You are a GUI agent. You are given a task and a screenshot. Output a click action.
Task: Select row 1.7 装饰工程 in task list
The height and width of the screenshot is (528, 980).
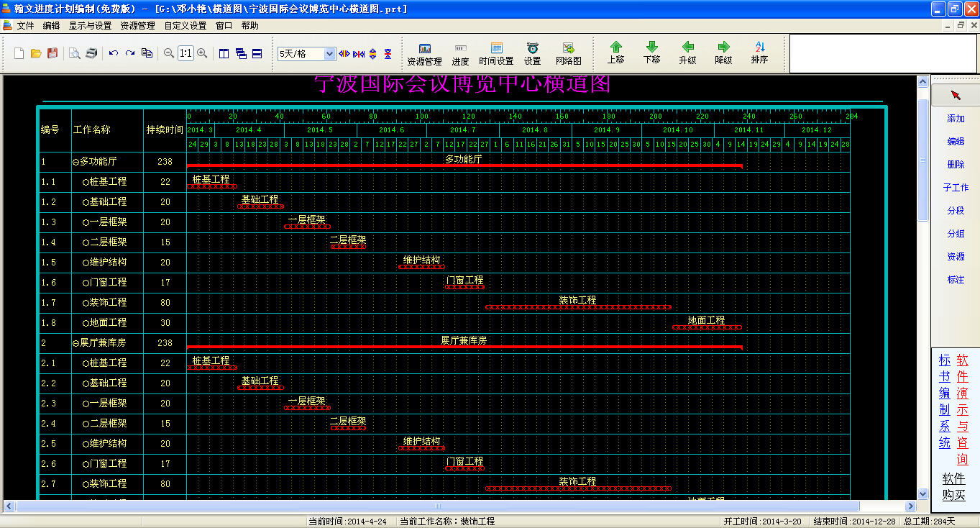(112, 303)
